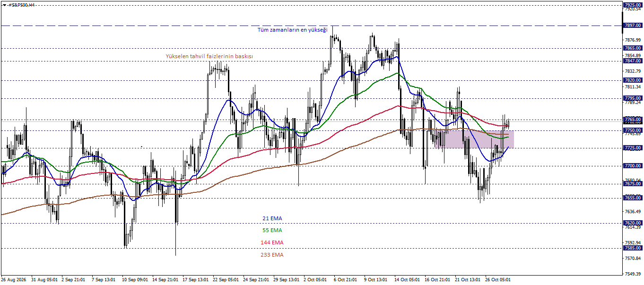
Task: Click the #S&P500,H4 chart title
Action: point(21,5)
